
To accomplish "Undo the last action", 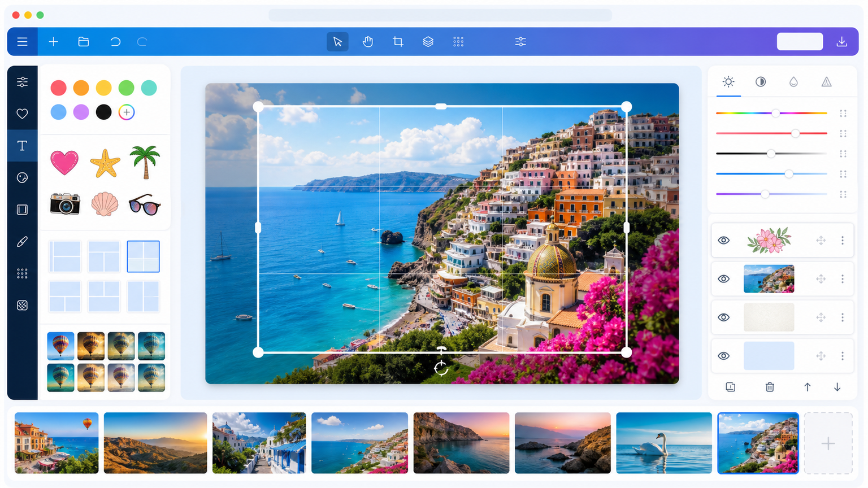I will (115, 42).
